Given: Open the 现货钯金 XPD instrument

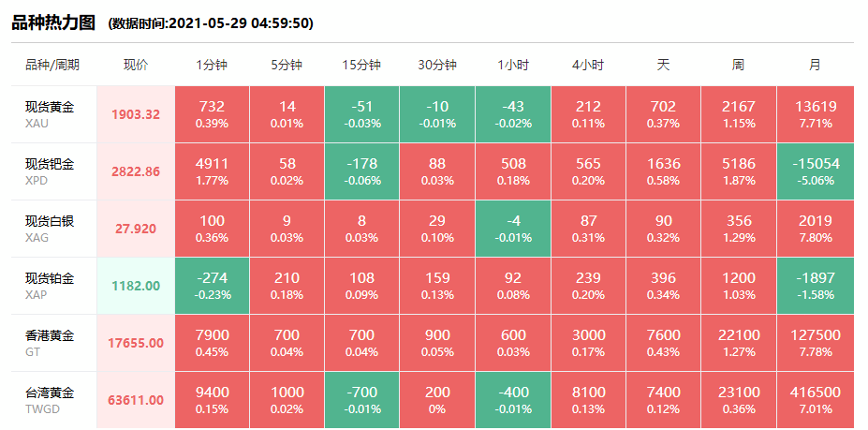Looking at the screenshot, I should [x=50, y=171].
